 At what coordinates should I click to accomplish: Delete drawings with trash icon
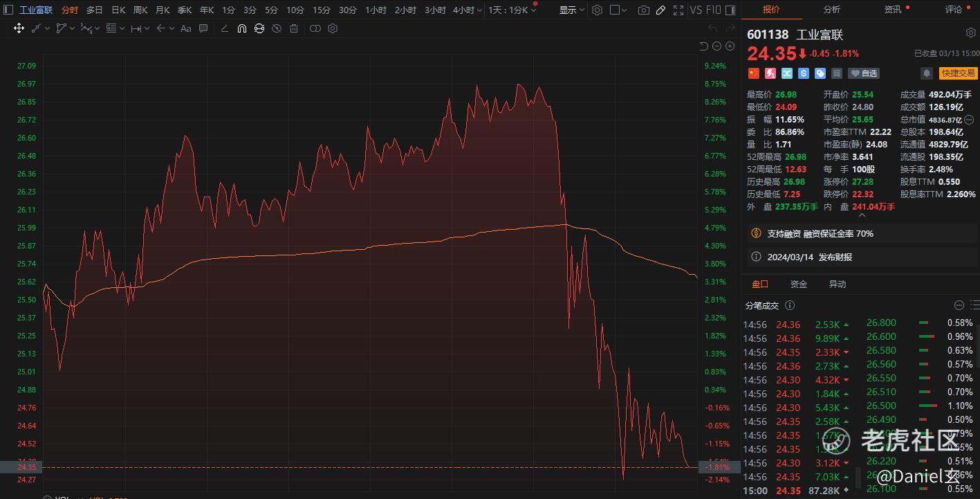294,28
